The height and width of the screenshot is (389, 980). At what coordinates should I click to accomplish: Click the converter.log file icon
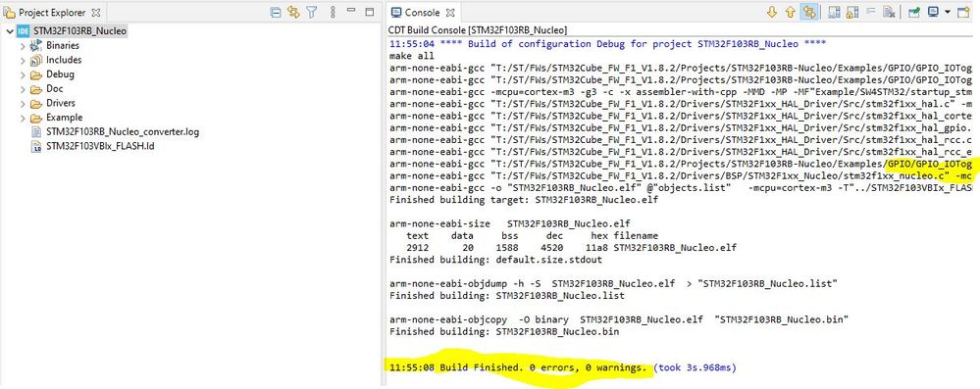point(36,132)
